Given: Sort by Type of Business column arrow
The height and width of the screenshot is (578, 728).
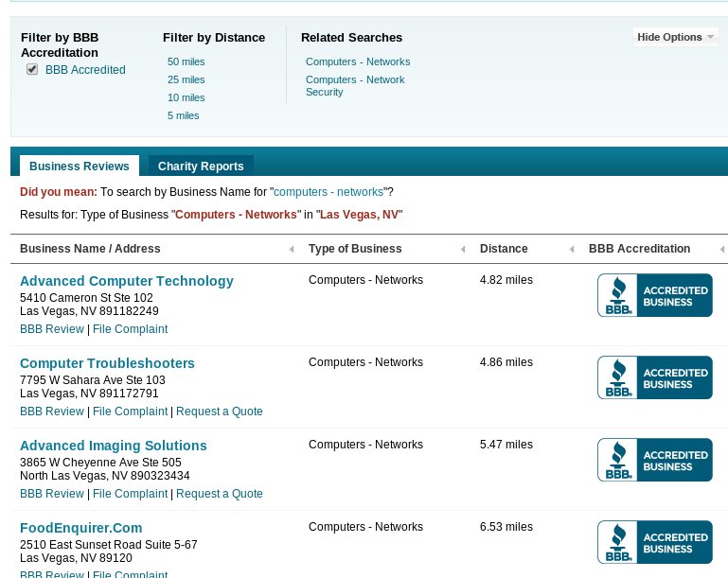Looking at the screenshot, I should tap(463, 250).
